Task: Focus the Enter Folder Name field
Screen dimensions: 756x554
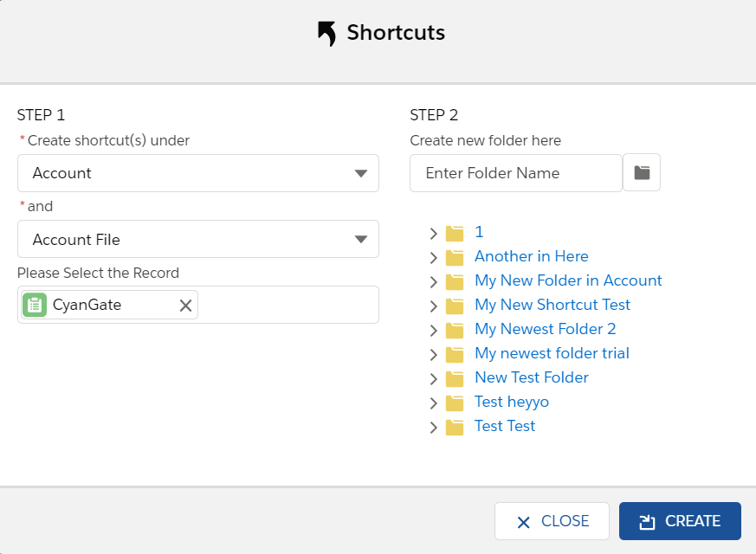Action: (x=515, y=173)
